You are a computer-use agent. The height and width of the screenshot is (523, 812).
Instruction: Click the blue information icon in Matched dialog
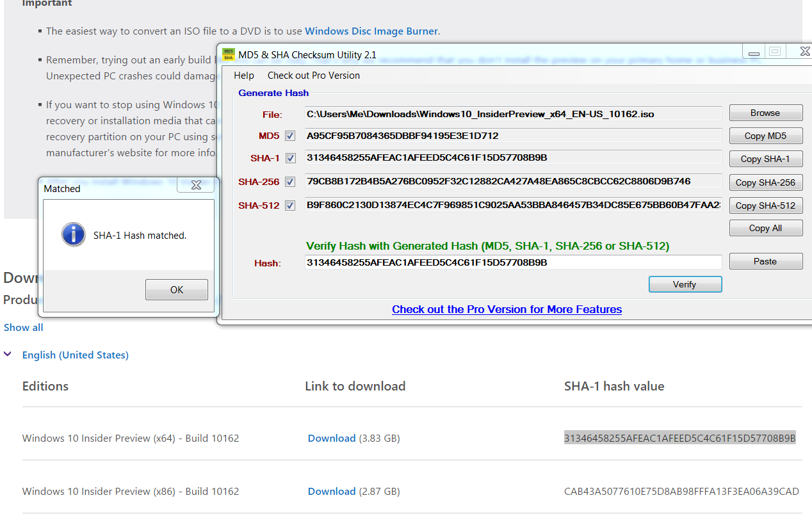[73, 234]
